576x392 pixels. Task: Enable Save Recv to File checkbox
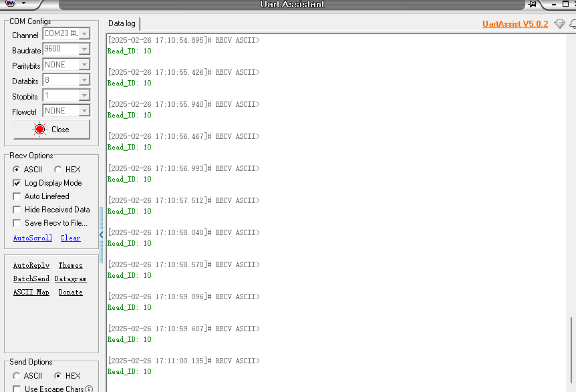[17, 223]
